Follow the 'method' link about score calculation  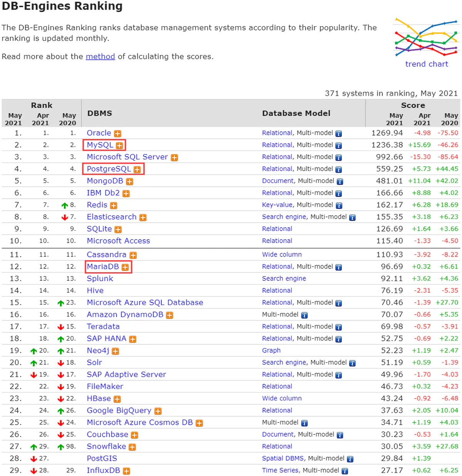click(100, 57)
